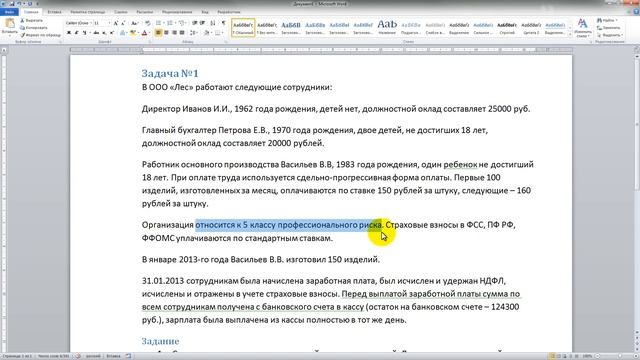Switch to the Вид (View) tab
This screenshot has height=360, width=640.
pos(205,12)
